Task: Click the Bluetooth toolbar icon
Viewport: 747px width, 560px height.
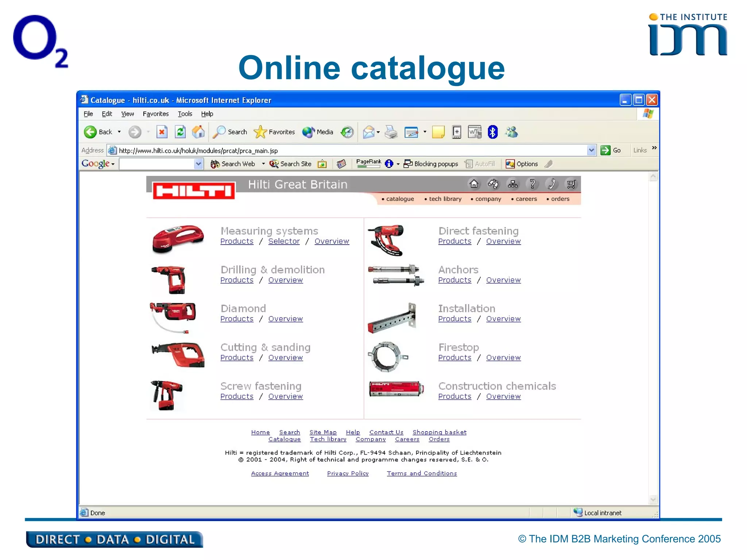Action: tap(492, 132)
